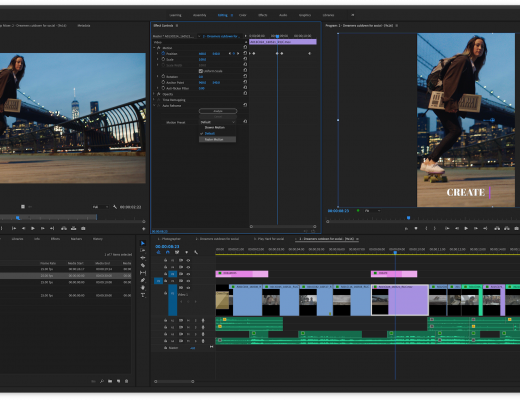Go to the next Position keyframe
520x400 pixels.
[238, 53]
